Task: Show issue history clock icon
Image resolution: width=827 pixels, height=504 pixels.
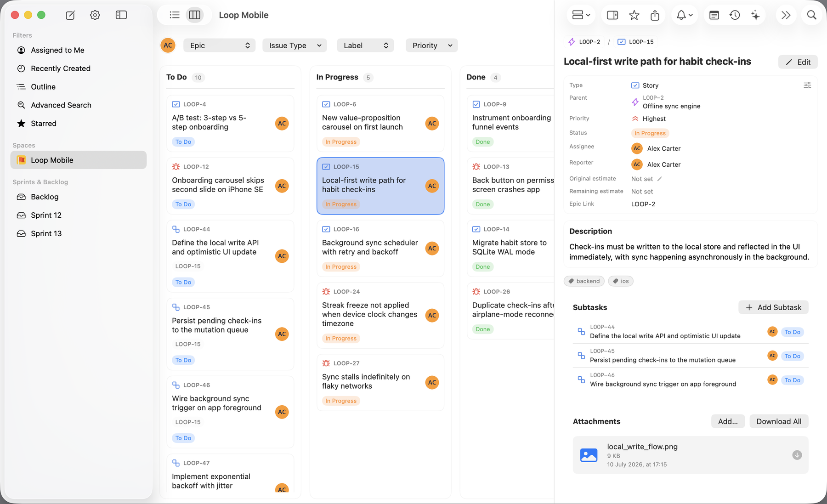Action: pos(735,15)
